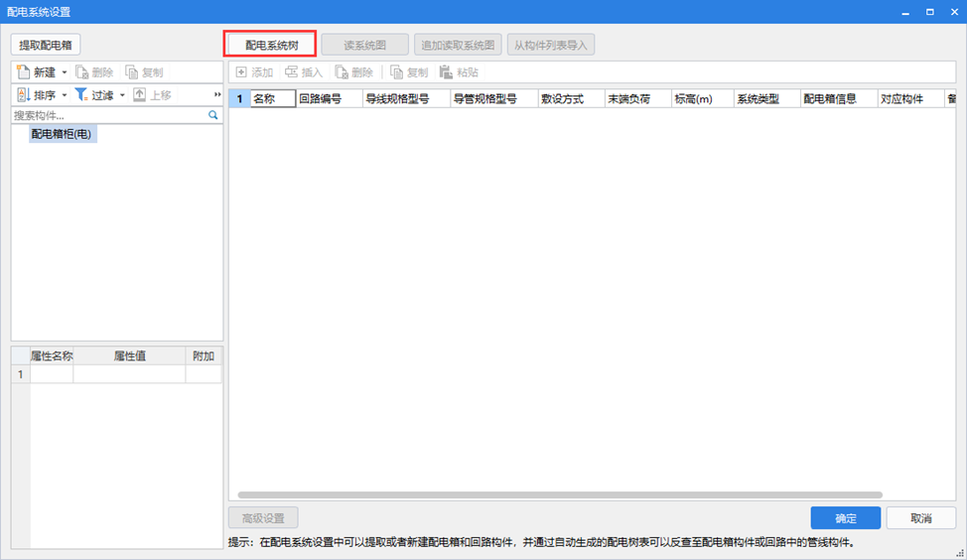Open the 新建 dropdown arrow
Viewport: 967px width, 560px height.
click(65, 72)
